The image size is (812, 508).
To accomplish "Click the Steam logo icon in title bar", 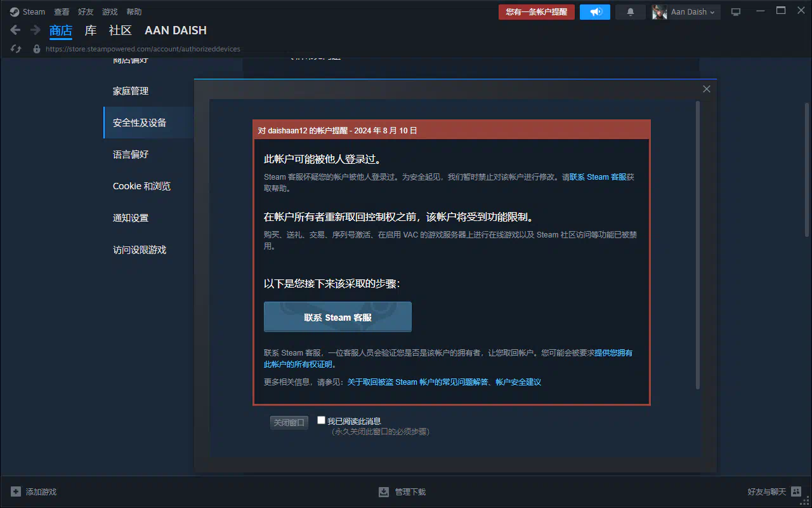I will click(x=15, y=11).
